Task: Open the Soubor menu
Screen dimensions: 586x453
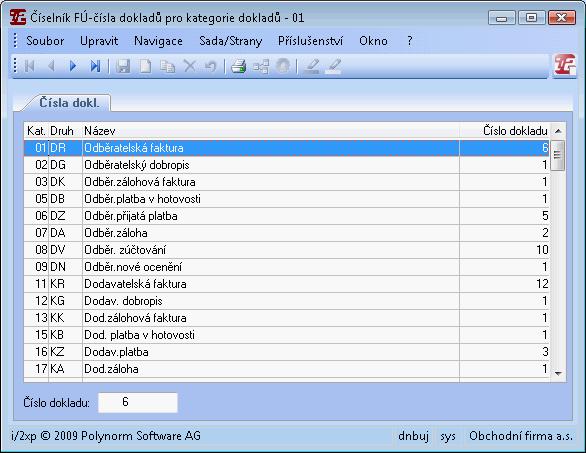Action: pyautogui.click(x=45, y=41)
